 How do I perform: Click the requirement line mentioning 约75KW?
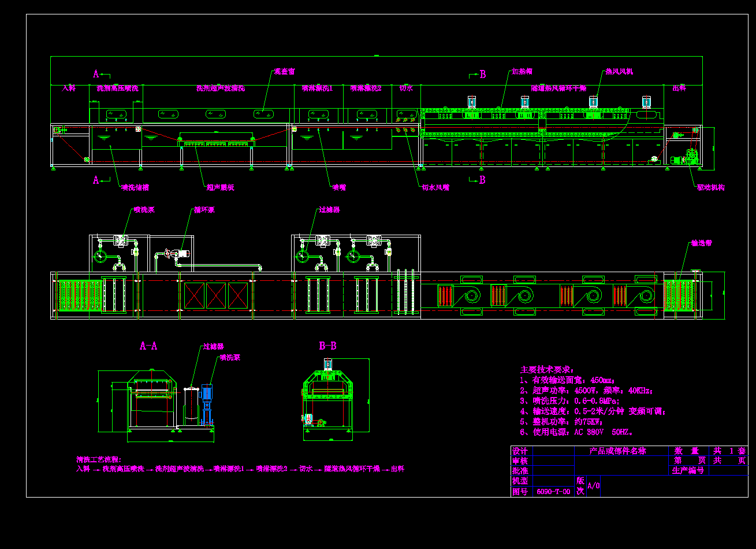(x=562, y=422)
